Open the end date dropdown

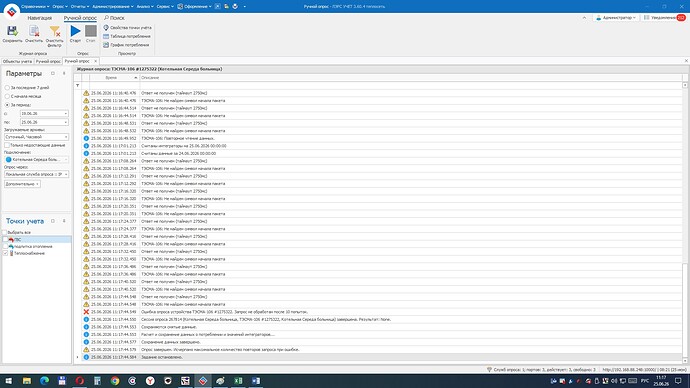coord(66,122)
